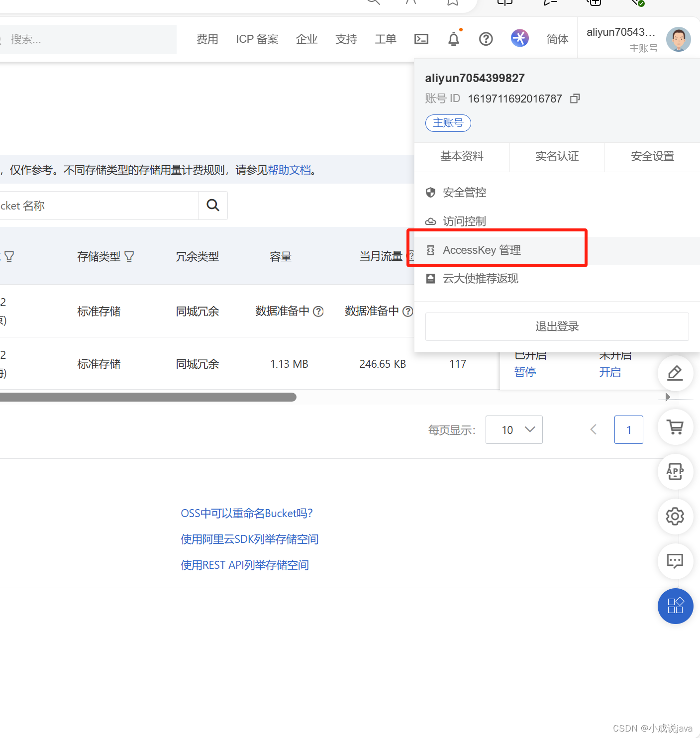Open the 存储类型 column filter funnel
This screenshot has height=738, width=700.
click(x=129, y=256)
